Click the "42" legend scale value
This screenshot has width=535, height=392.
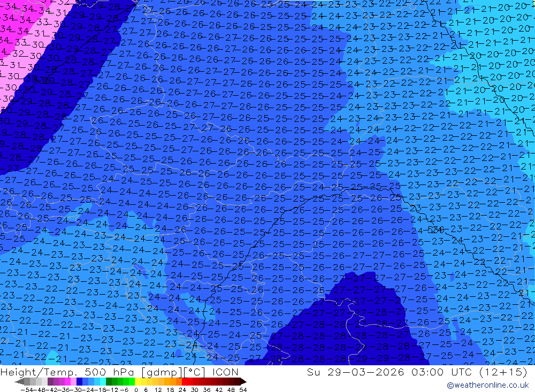point(219,390)
